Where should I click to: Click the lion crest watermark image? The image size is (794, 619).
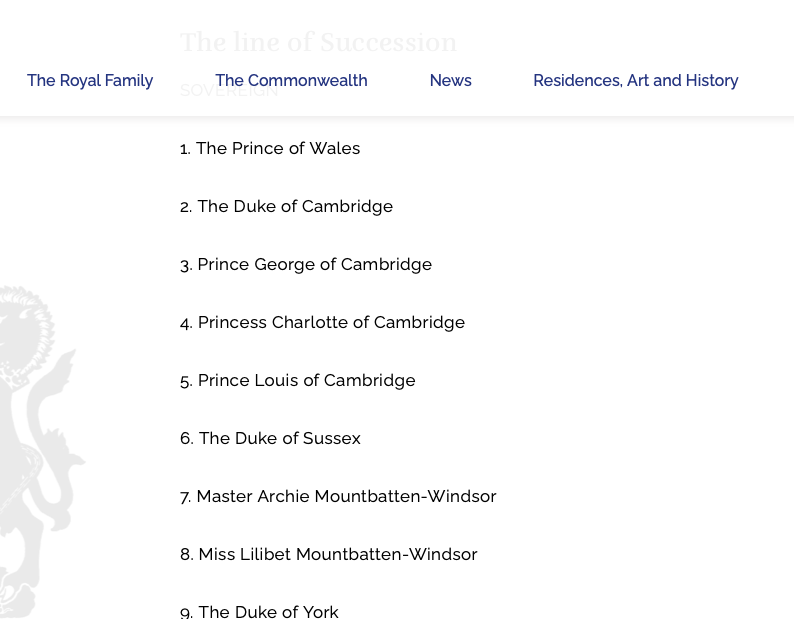tap(35, 450)
